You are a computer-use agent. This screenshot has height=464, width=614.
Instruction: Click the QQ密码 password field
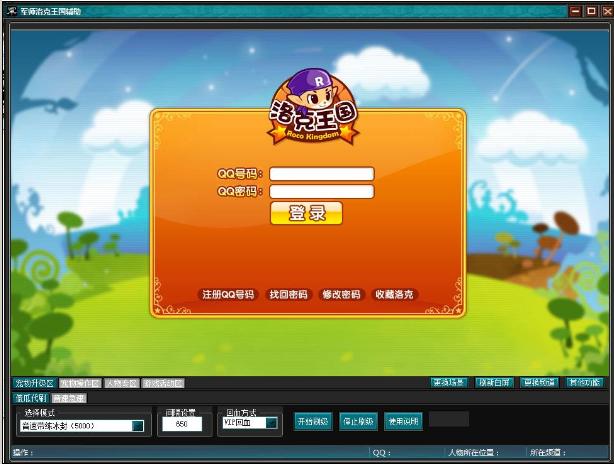pos(321,191)
